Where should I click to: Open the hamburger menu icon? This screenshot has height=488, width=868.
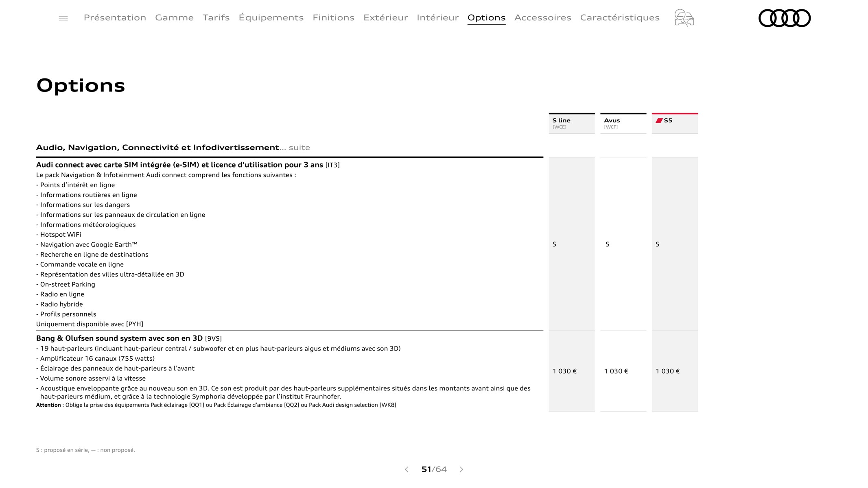[63, 18]
